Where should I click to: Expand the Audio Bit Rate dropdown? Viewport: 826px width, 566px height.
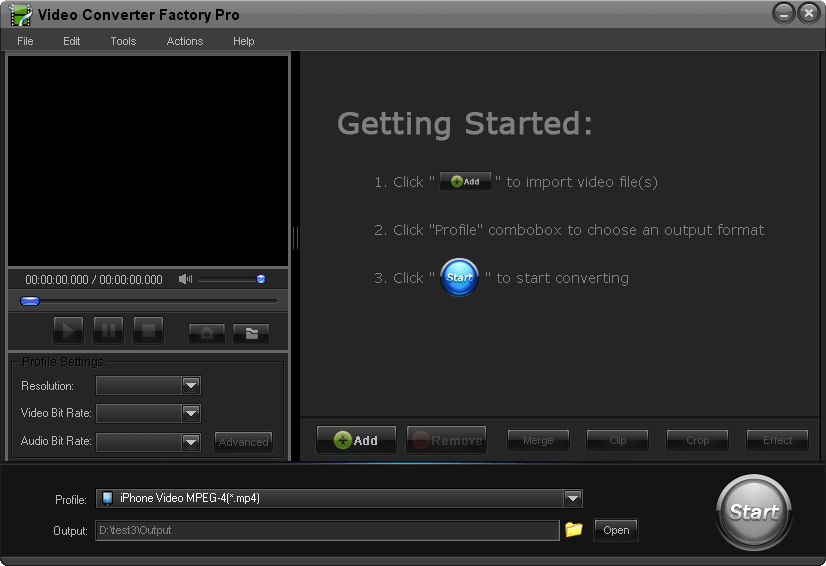[x=191, y=442]
